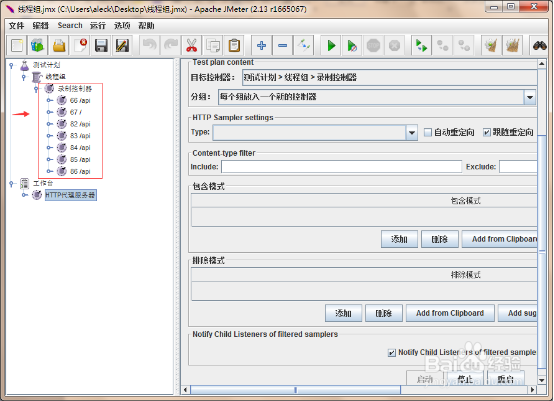Open the HTTP Sampler Type dropdown

[412, 133]
